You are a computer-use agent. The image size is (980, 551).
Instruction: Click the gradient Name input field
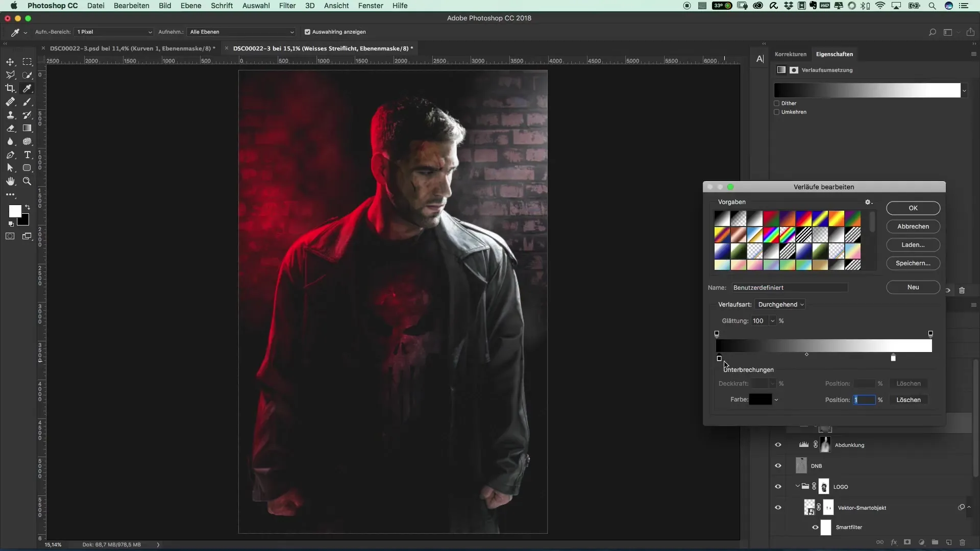790,288
